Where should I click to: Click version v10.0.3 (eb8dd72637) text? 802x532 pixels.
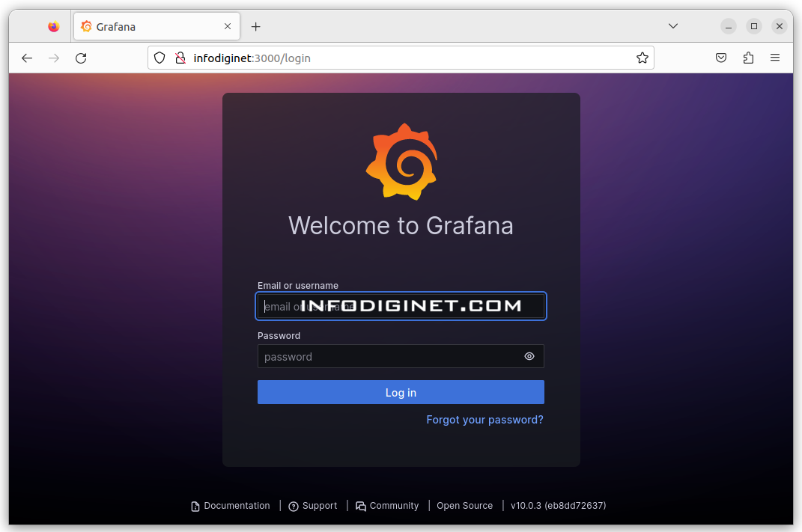(x=558, y=506)
